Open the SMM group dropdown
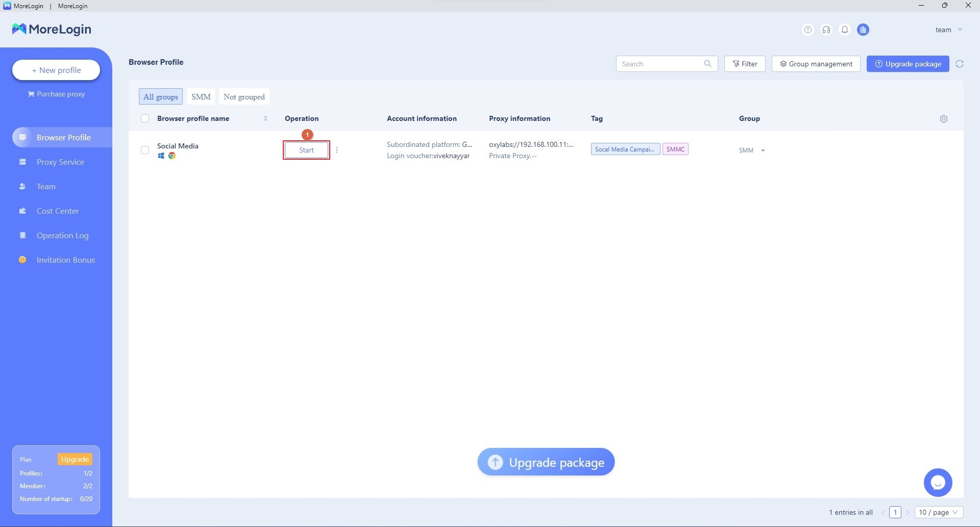 tap(752, 150)
